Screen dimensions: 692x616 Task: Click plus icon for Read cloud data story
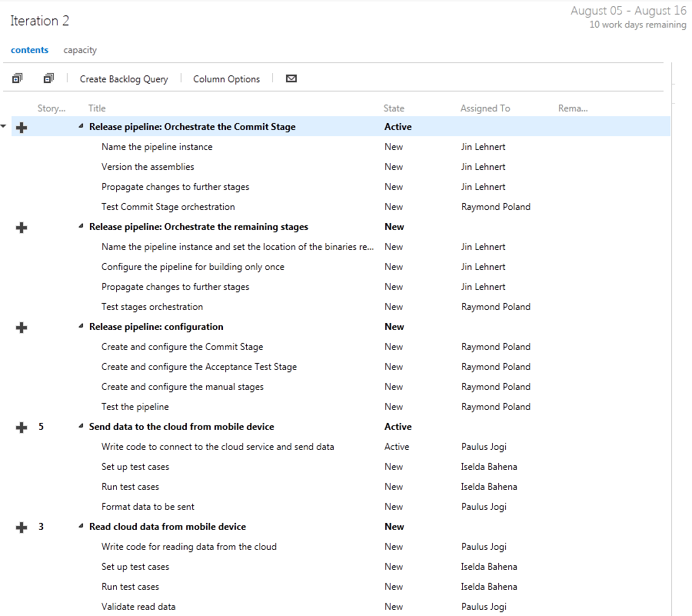click(22, 528)
